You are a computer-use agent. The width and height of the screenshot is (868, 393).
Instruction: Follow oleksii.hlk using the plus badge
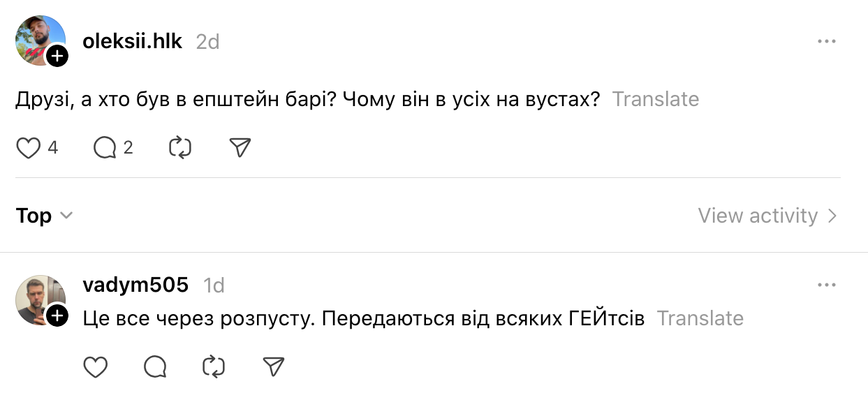coord(57,56)
